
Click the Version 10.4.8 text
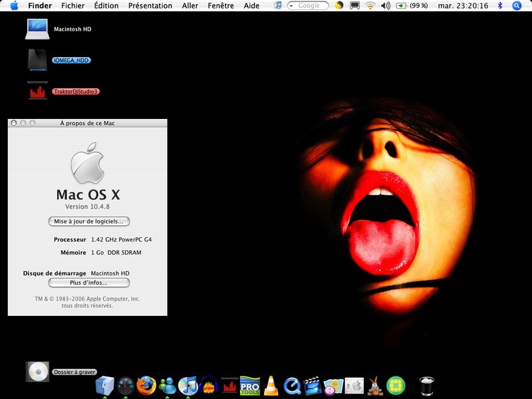pos(88,206)
